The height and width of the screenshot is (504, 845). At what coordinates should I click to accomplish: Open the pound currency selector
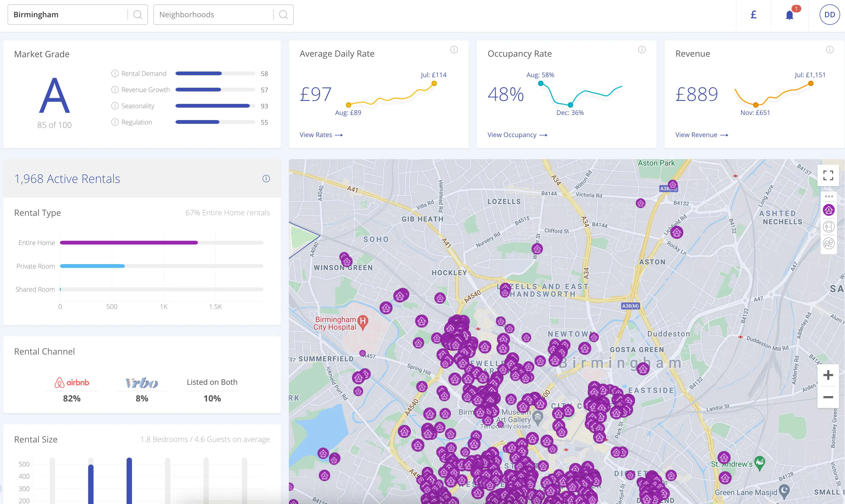click(753, 15)
